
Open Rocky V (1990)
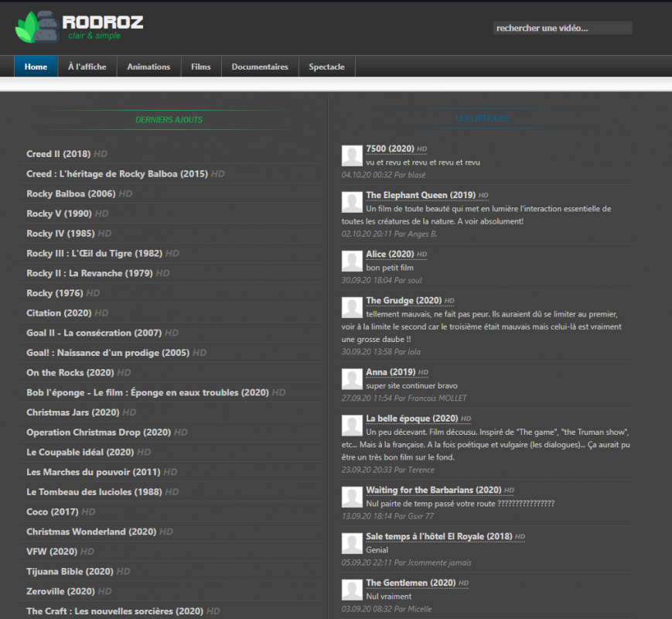coord(59,214)
